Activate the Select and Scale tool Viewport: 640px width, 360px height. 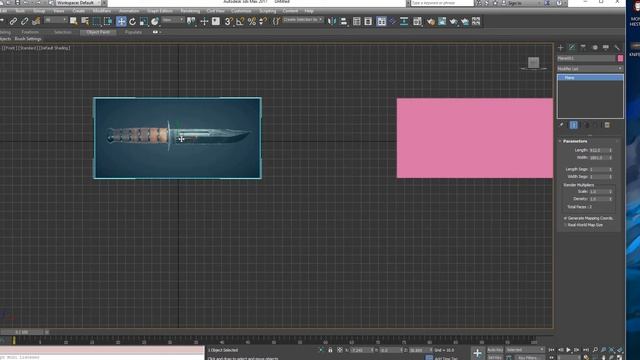click(x=144, y=21)
